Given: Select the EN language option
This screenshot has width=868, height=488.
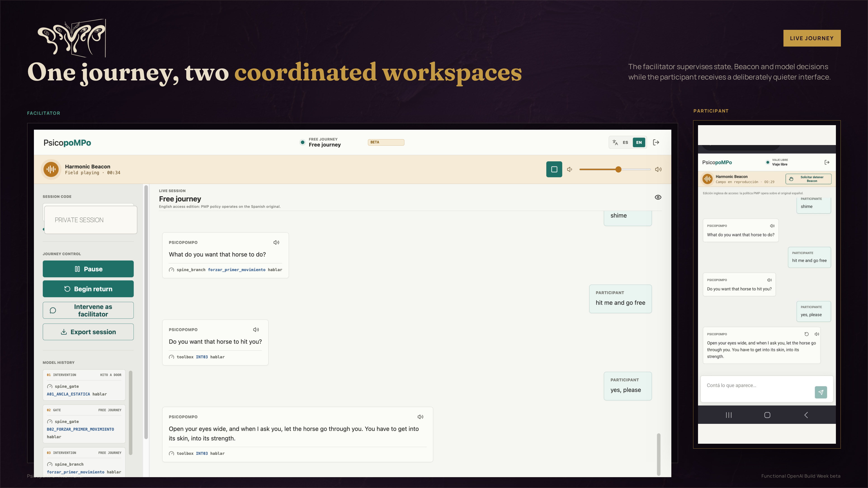Looking at the screenshot, I should point(639,143).
